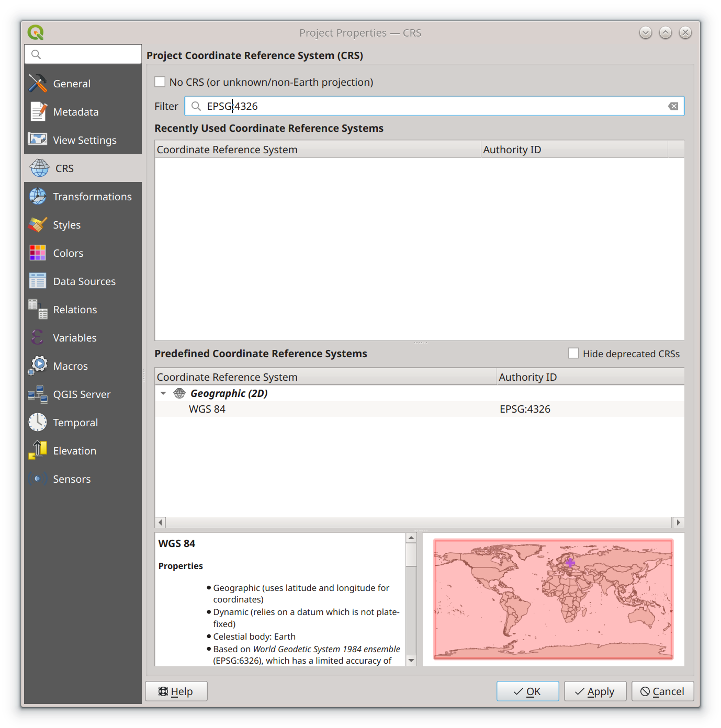Open the Variables epsilon icon
The height and width of the screenshot is (728, 721).
pos(38,337)
